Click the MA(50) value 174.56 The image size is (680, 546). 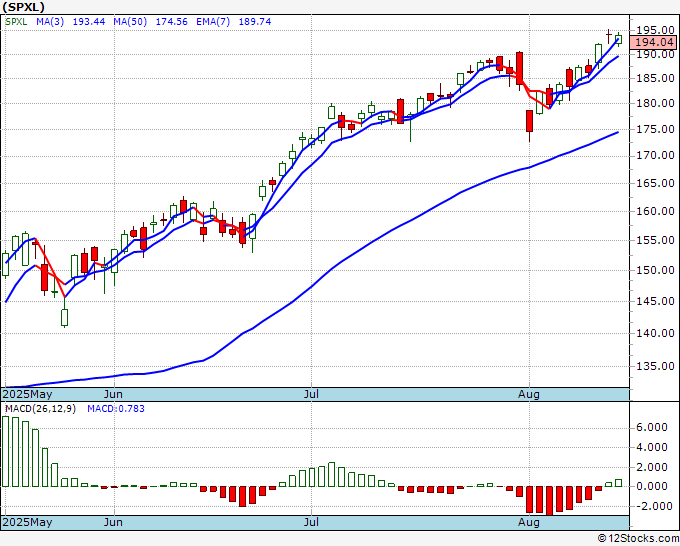[x=172, y=22]
